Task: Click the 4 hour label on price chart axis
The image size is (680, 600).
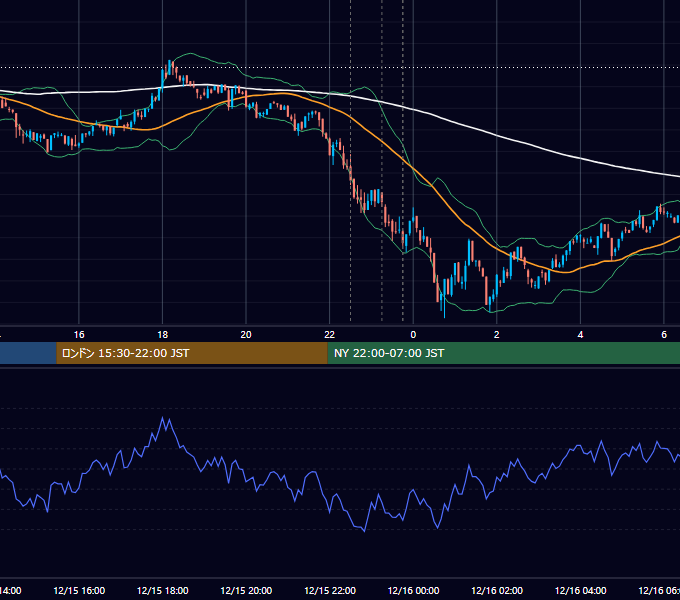Action: click(x=580, y=335)
